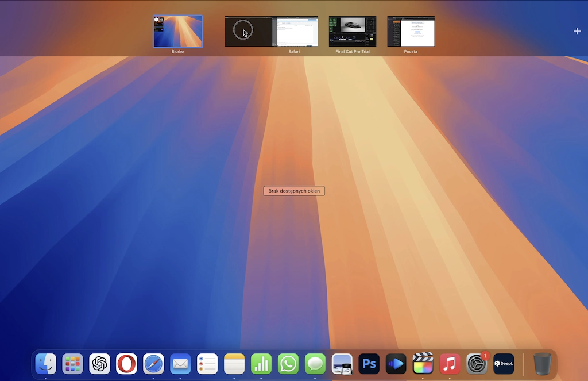The image size is (588, 381).
Task: Open Launchpad from the Dock
Action: click(72, 364)
